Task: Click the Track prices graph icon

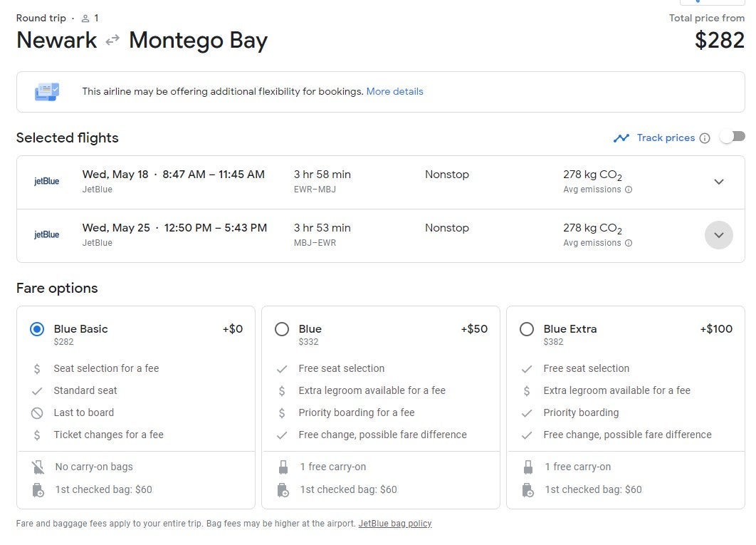Action: pos(621,138)
